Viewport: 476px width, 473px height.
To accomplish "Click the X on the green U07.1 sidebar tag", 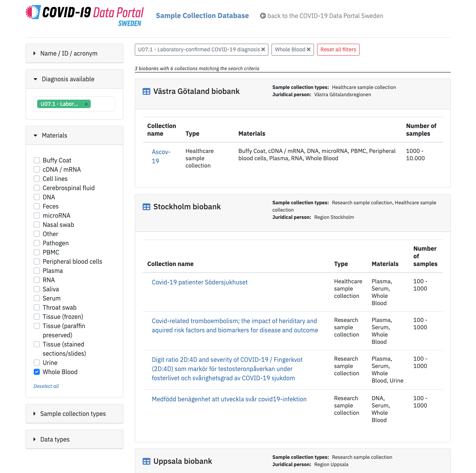I will coord(86,103).
